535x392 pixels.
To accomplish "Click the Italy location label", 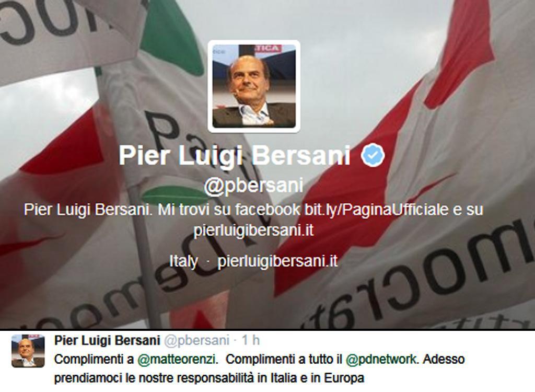I will (x=183, y=261).
